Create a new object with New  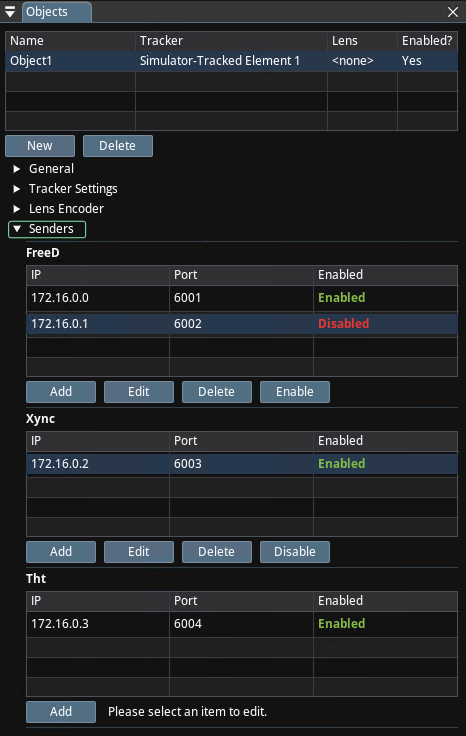coord(40,146)
